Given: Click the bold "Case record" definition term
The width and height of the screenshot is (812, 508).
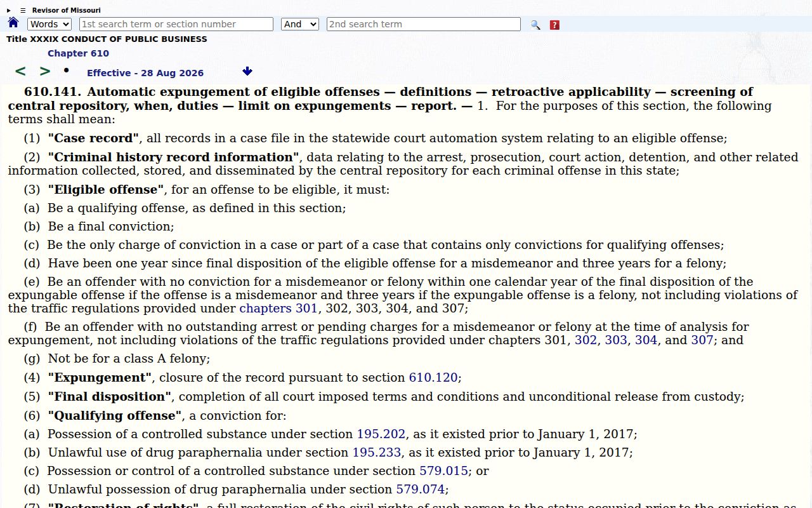Looking at the screenshot, I should pos(94,138).
